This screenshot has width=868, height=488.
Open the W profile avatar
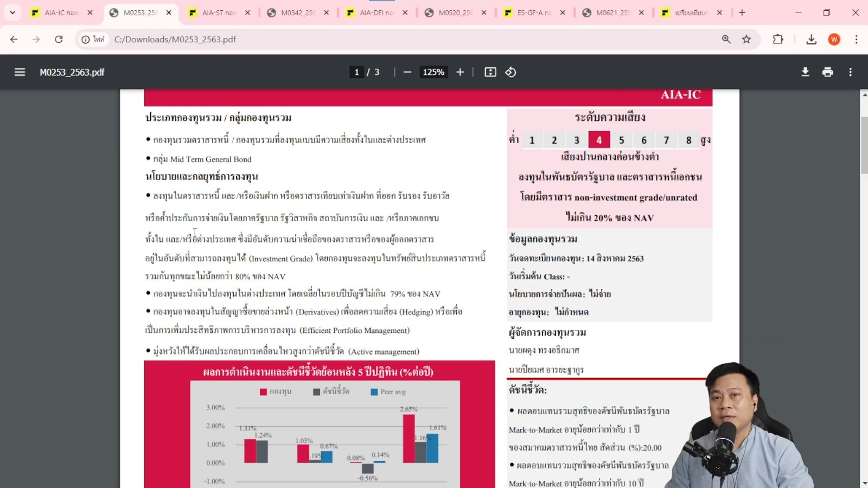tap(834, 39)
